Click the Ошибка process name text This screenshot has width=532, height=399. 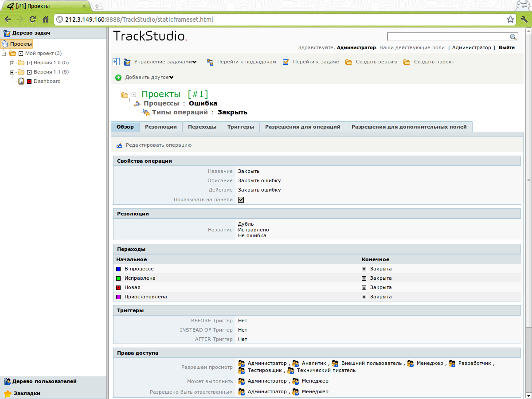click(x=203, y=103)
